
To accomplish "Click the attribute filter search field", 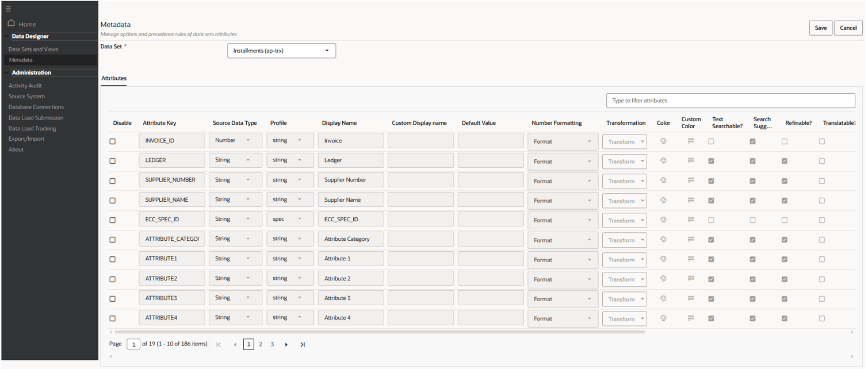I will [x=730, y=100].
